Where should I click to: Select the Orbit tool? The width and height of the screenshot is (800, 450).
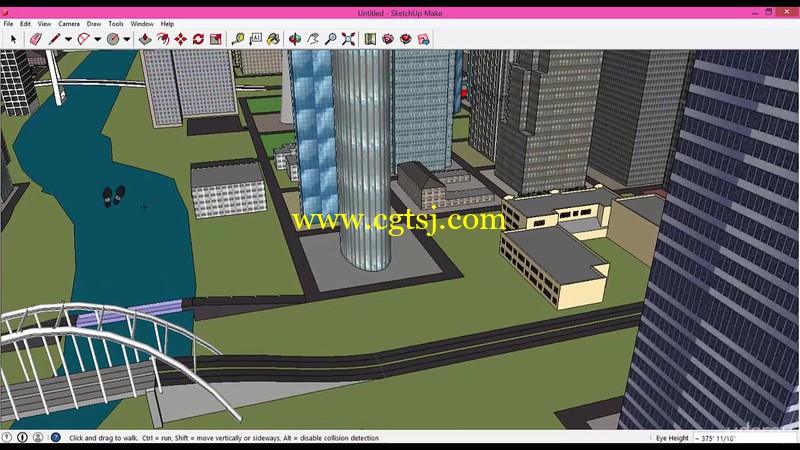coord(295,39)
